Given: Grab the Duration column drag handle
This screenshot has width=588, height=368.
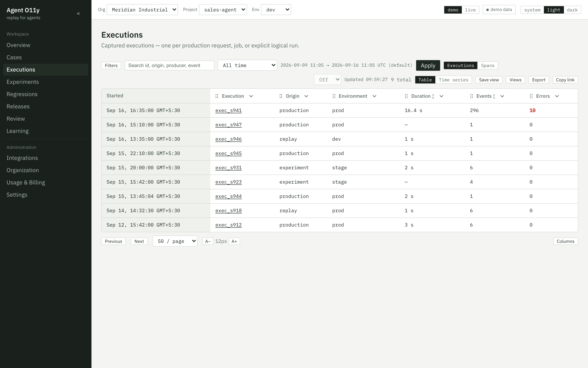Looking at the screenshot, I should [406, 96].
